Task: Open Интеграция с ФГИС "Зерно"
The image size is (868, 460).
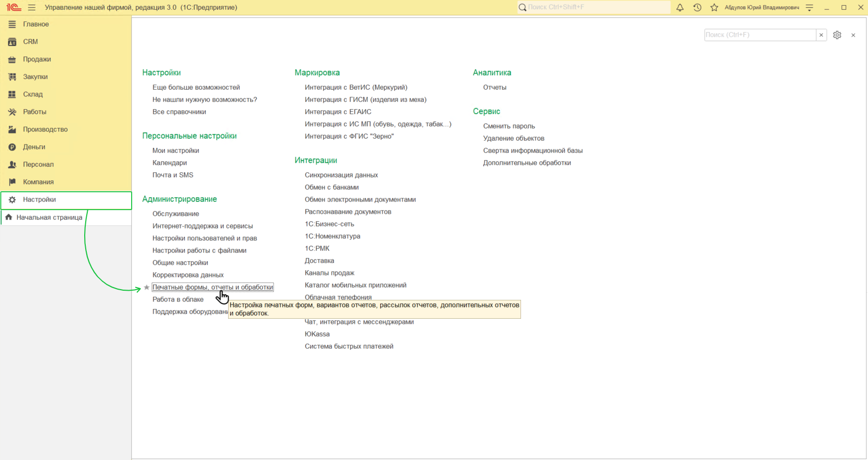Action: tap(350, 136)
